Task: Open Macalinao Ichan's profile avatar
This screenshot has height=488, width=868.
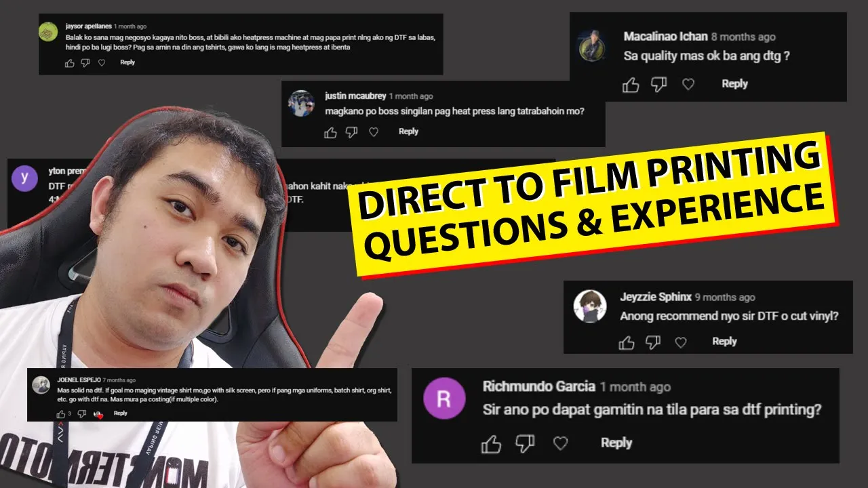Action: [592, 45]
